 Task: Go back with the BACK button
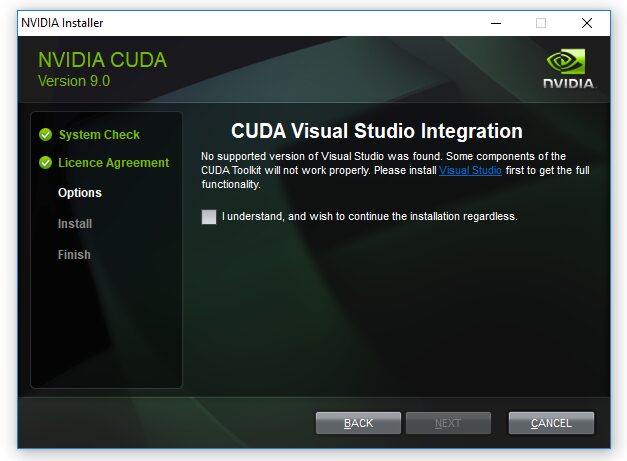point(358,423)
